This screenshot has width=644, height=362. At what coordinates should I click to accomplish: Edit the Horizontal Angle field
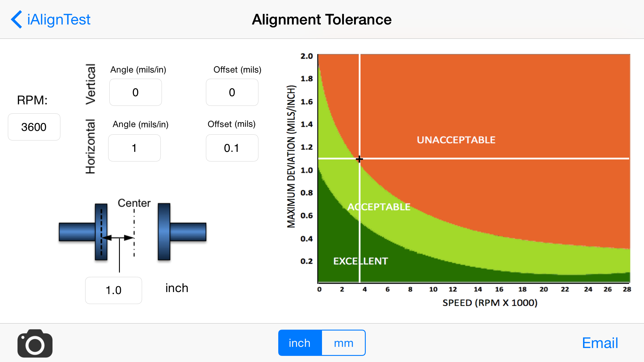point(134,148)
